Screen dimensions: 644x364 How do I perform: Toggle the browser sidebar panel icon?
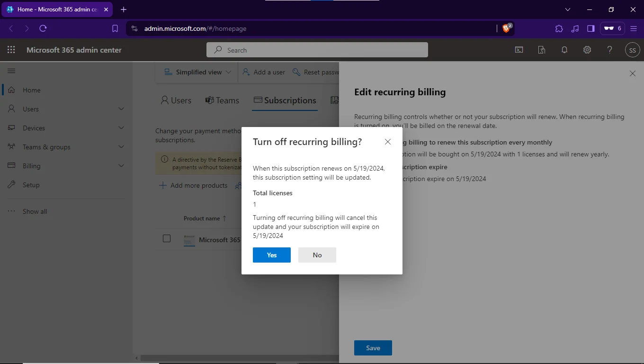coord(590,28)
